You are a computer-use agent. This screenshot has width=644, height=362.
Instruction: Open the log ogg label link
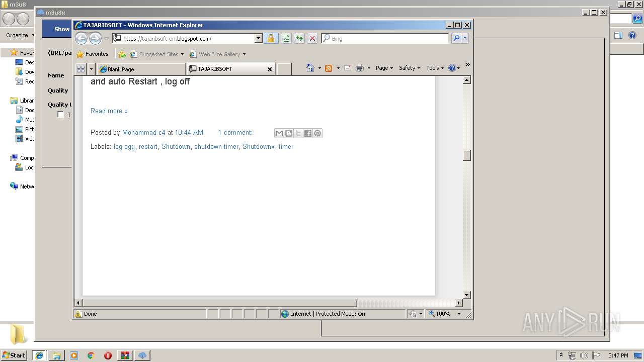pos(124,147)
